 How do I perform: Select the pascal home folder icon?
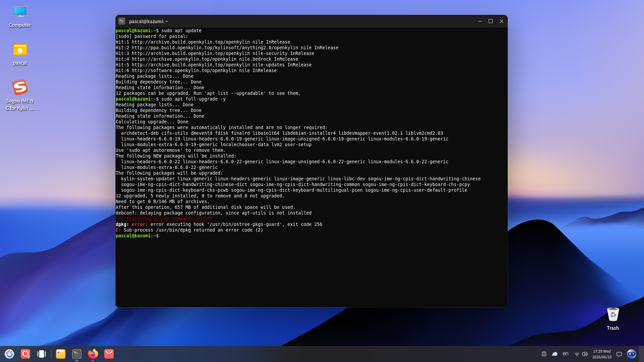coord(20,55)
